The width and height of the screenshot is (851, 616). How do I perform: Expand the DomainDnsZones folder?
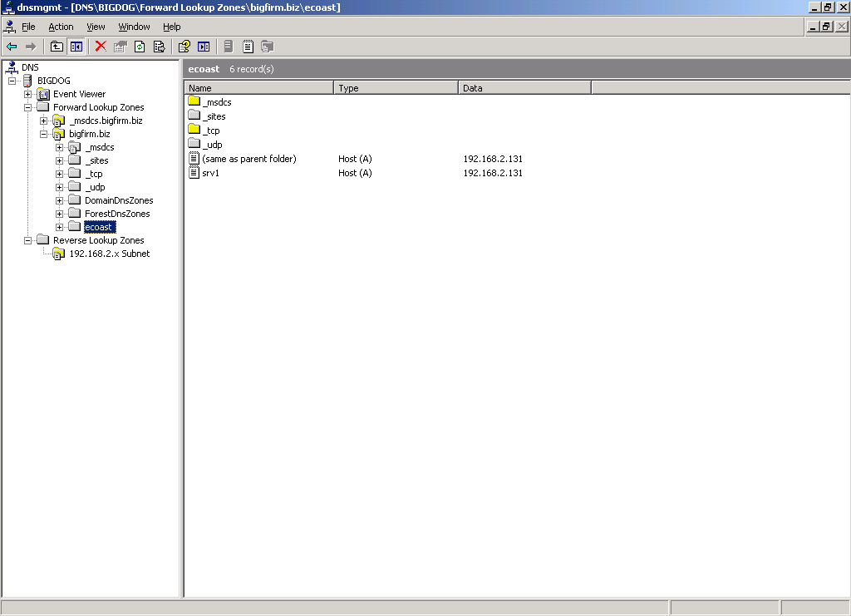tap(59, 200)
